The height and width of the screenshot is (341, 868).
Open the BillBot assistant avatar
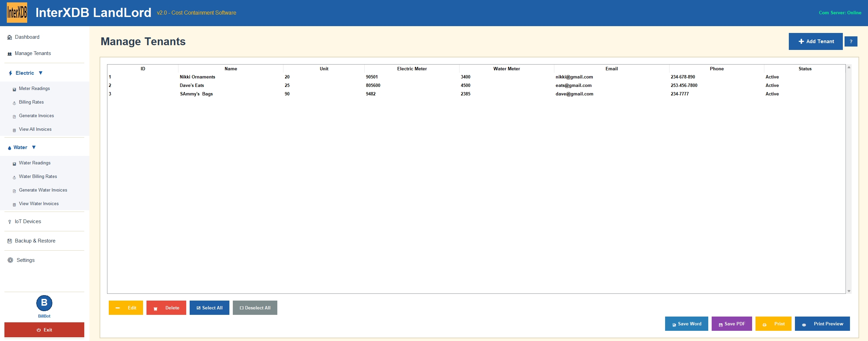pos(44,303)
